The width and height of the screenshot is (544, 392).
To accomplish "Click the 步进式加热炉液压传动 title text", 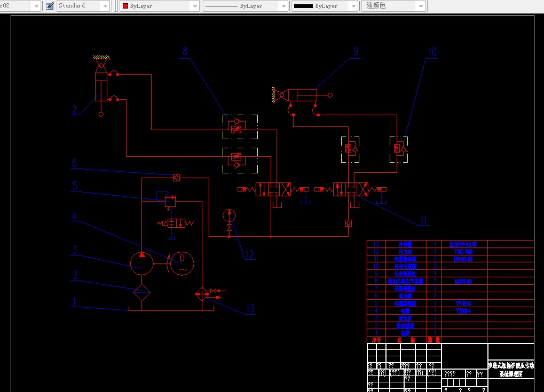I will pos(511,365).
